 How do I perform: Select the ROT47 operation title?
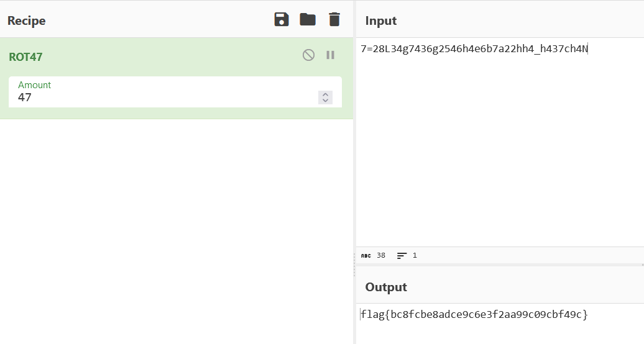point(25,57)
